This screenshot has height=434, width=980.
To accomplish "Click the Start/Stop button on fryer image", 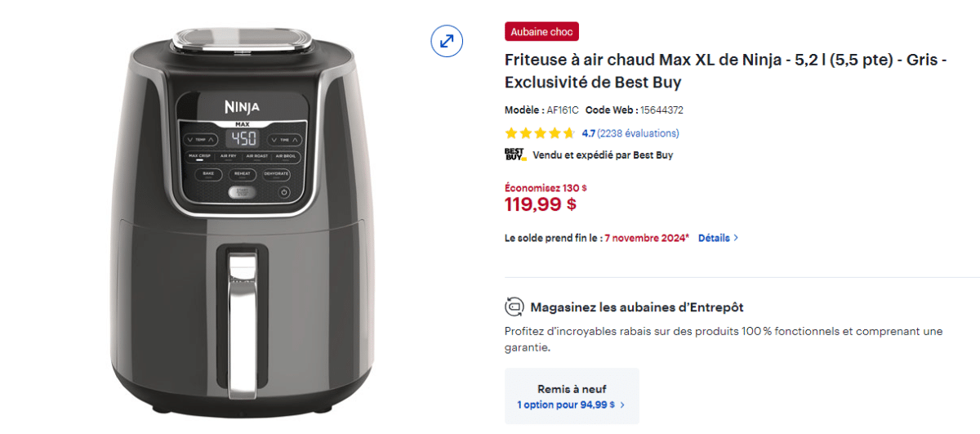I will 242,193.
